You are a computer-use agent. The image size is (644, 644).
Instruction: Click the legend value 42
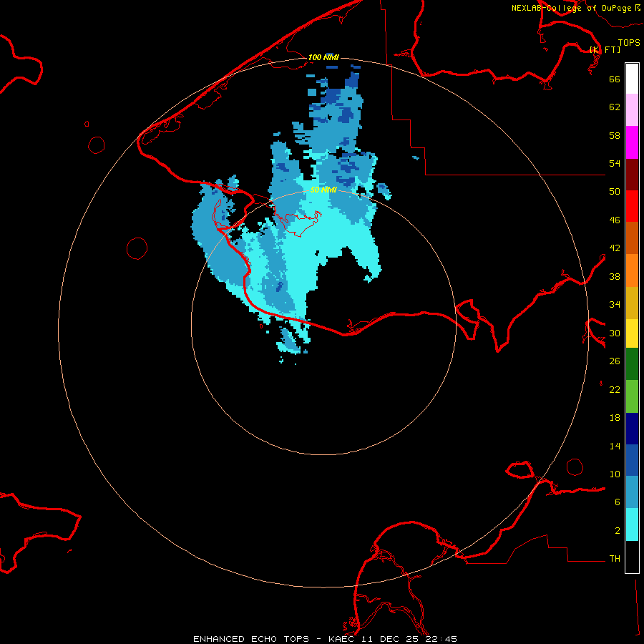[x=615, y=248]
